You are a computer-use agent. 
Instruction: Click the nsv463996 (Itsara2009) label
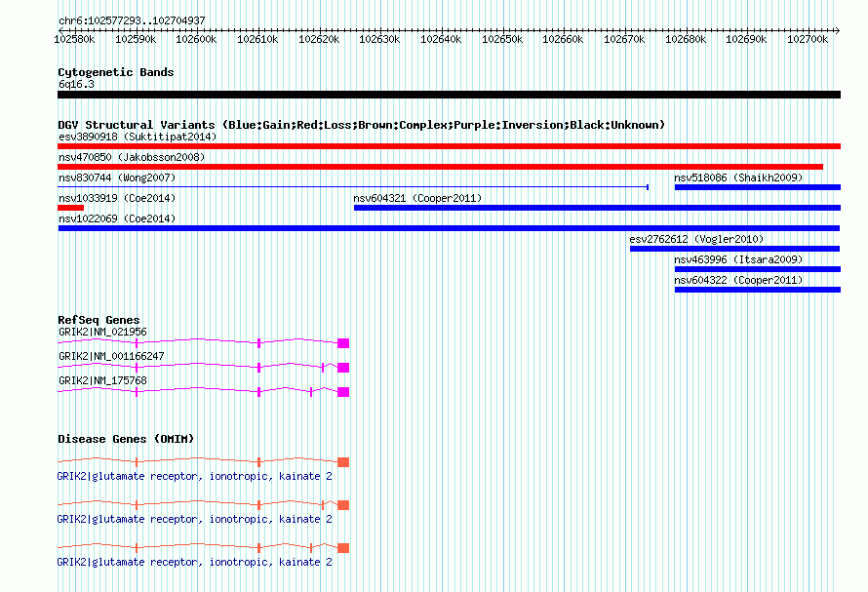pyautogui.click(x=738, y=259)
